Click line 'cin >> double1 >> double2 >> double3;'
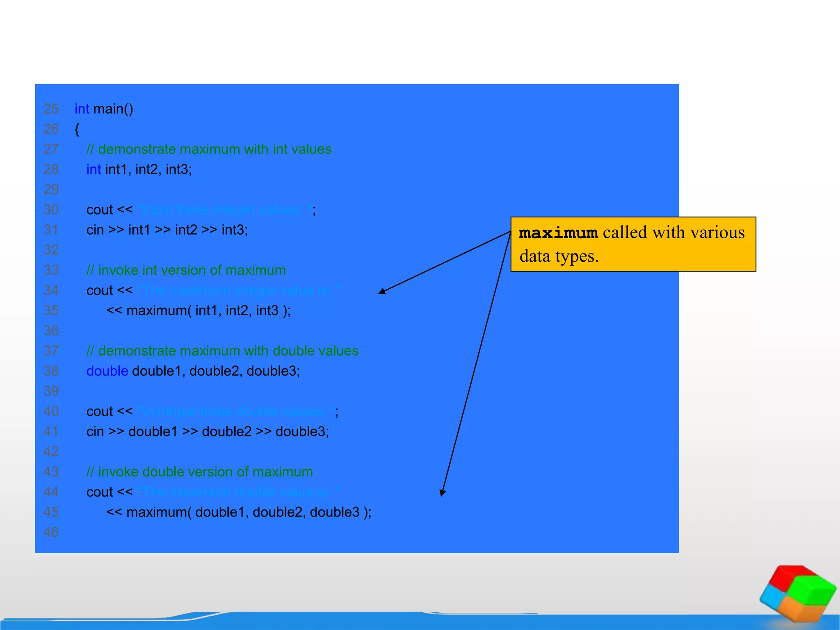The height and width of the screenshot is (630, 840). (208, 431)
